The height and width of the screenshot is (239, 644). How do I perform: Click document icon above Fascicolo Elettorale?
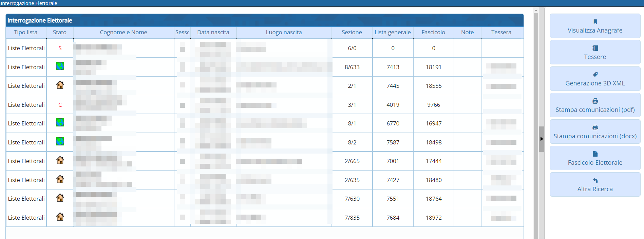[x=595, y=154]
